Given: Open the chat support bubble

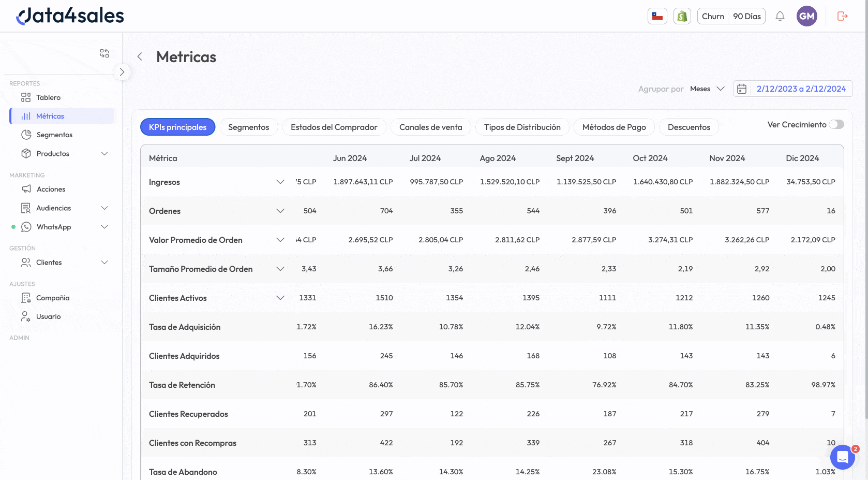Looking at the screenshot, I should pos(842,457).
